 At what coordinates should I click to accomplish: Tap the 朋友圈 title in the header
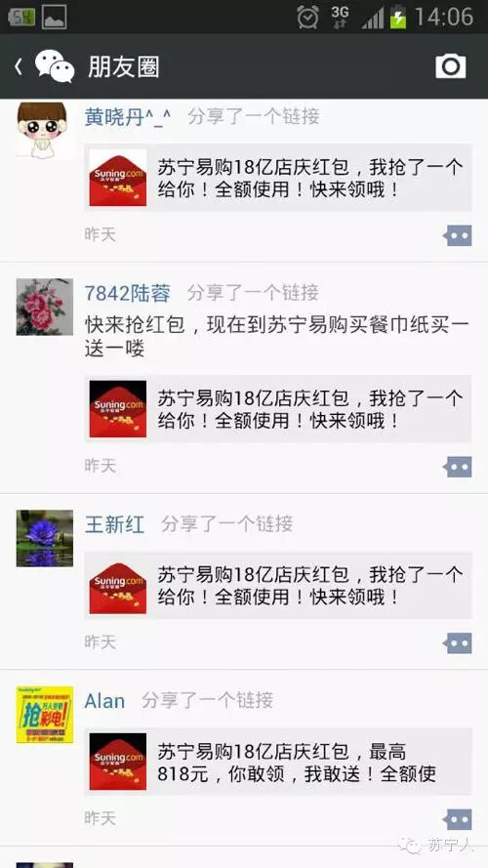(123, 67)
